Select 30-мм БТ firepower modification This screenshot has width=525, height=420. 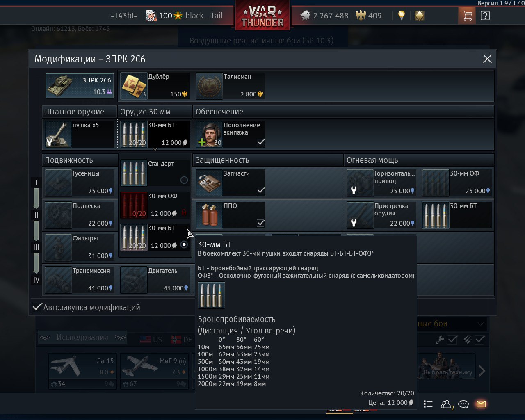tap(457, 215)
